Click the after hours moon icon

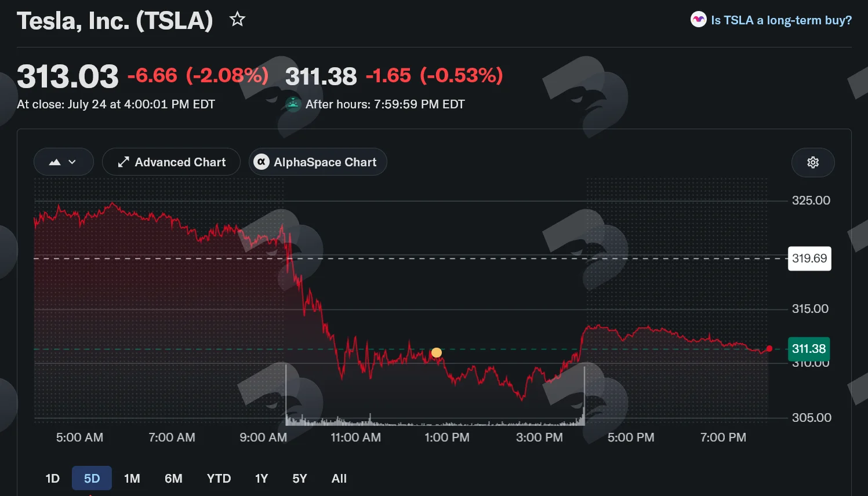pyautogui.click(x=293, y=104)
